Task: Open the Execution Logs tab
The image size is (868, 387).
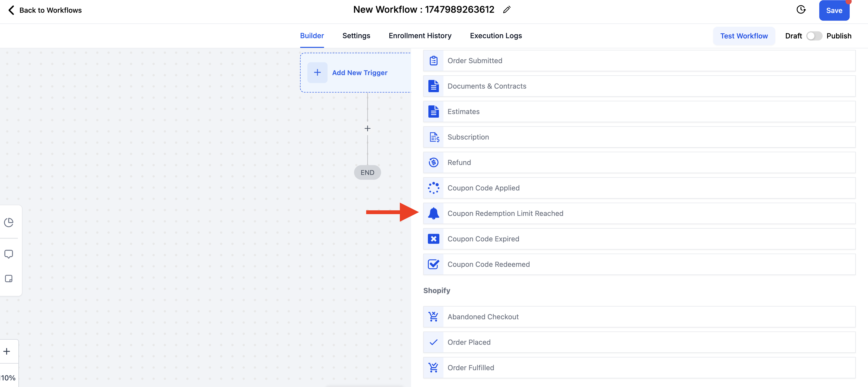Action: 496,36
